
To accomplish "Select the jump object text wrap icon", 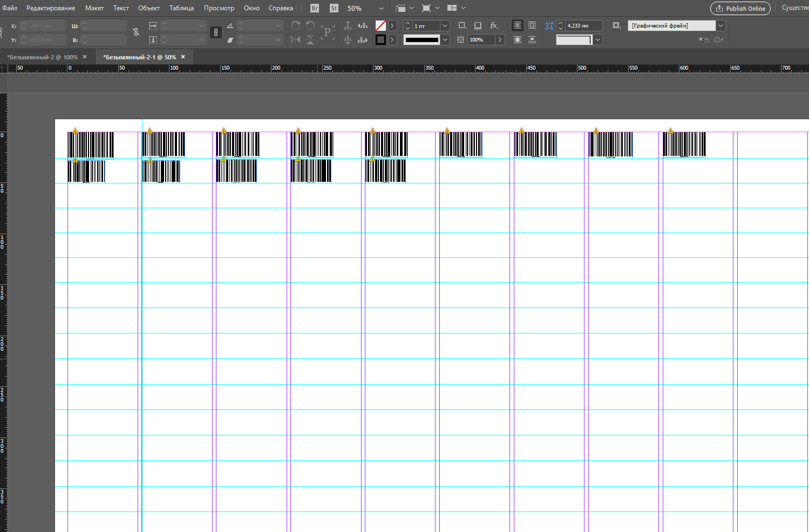I will click(532, 39).
